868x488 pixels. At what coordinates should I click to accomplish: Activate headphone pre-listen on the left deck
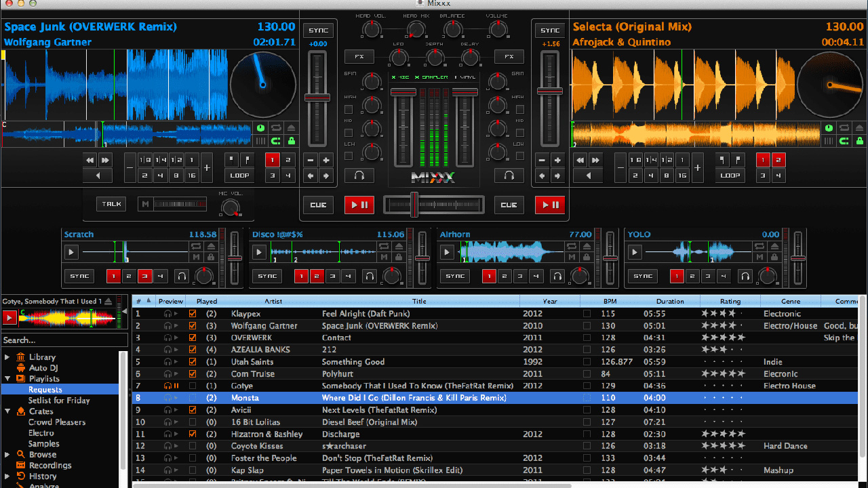pos(359,175)
